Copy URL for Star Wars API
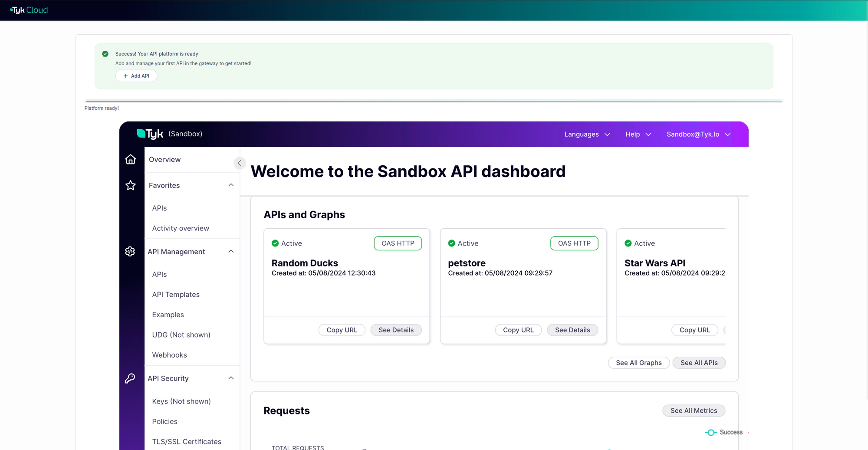The width and height of the screenshot is (868, 450). point(695,330)
